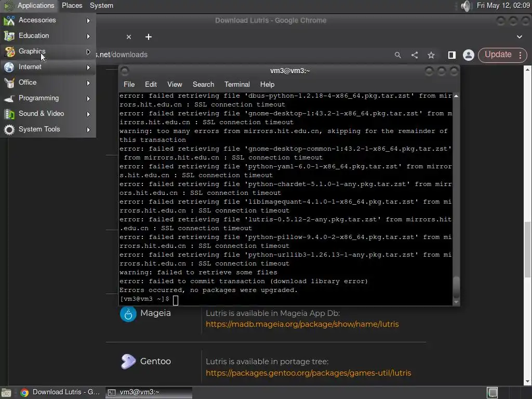Open the Internet submenu
This screenshot has width=532, height=399.
(47, 67)
